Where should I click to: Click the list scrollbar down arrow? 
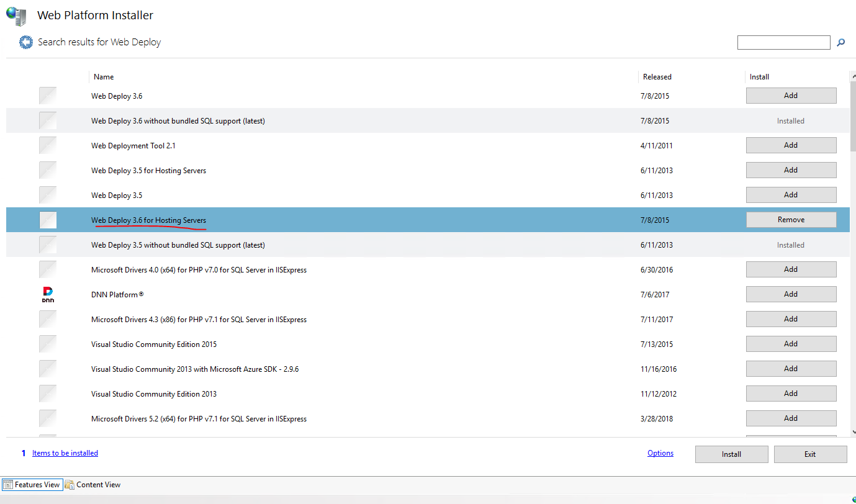click(x=853, y=431)
